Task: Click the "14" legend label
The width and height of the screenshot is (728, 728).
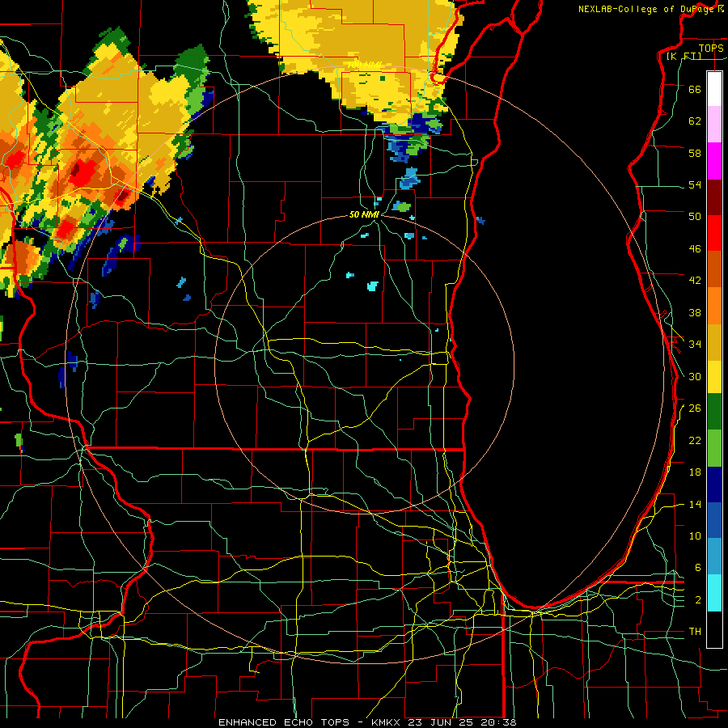Action: [x=695, y=505]
